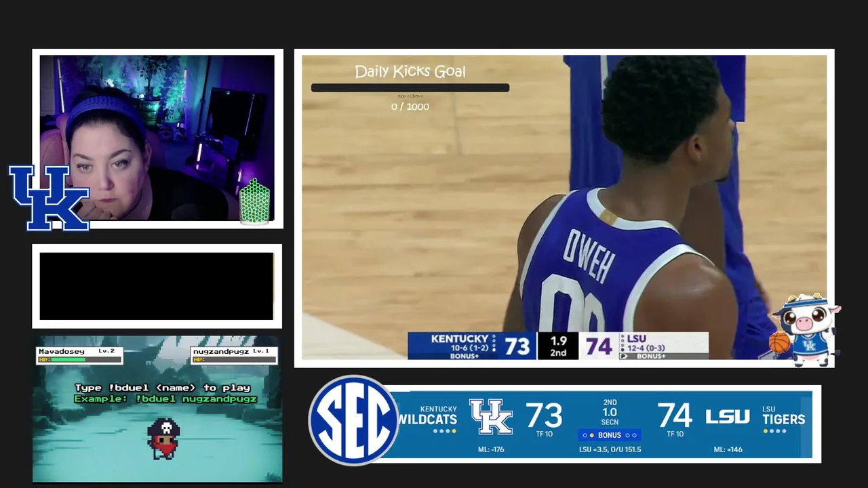
Task: Click the 'Mavadosey' player name
Action: [62, 351]
